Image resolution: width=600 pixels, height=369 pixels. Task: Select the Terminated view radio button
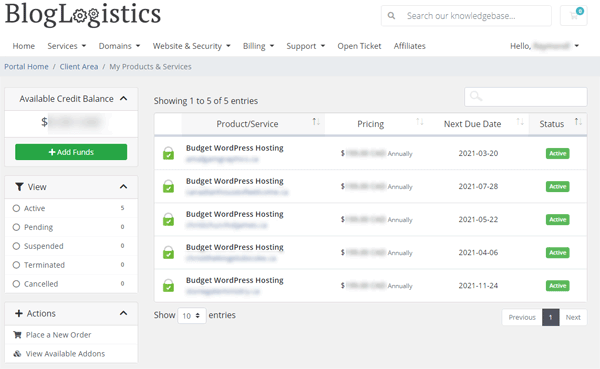tap(16, 265)
